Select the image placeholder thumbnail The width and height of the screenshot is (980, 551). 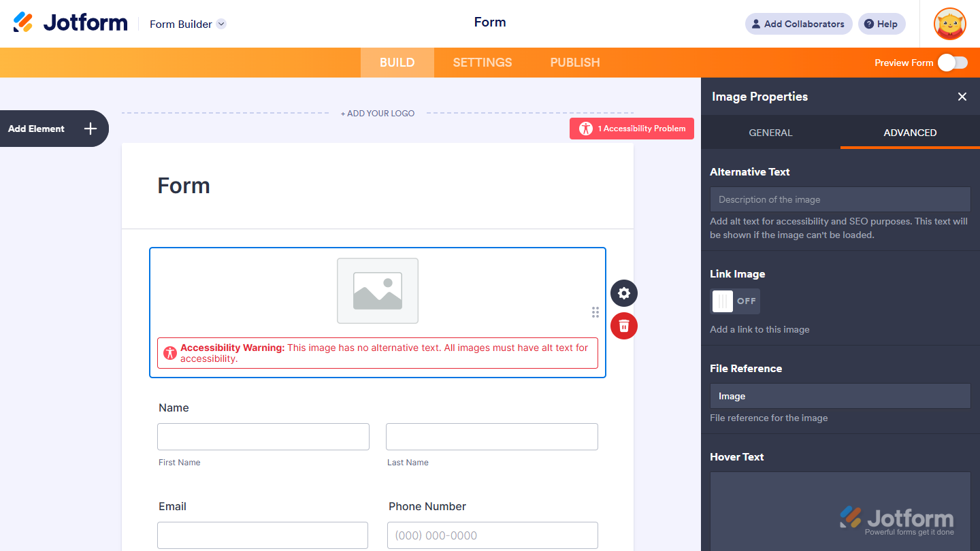pyautogui.click(x=377, y=290)
